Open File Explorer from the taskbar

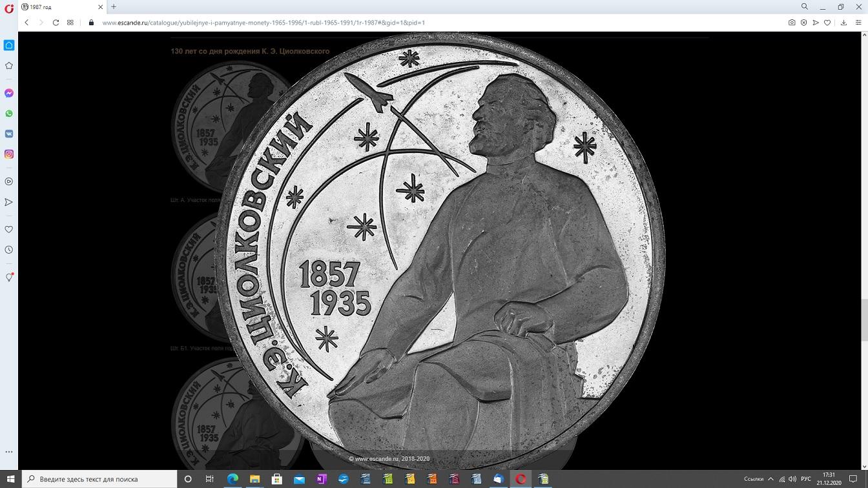254,479
